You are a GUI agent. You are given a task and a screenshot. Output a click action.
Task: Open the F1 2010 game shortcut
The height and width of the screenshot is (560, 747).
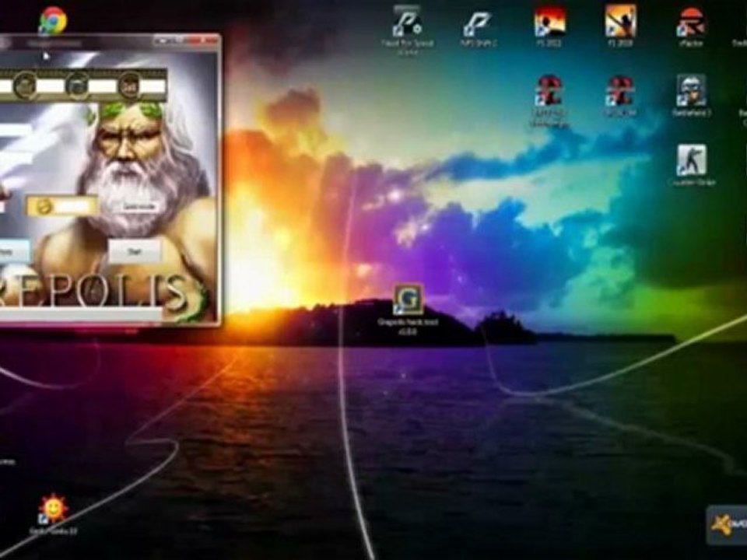620,22
